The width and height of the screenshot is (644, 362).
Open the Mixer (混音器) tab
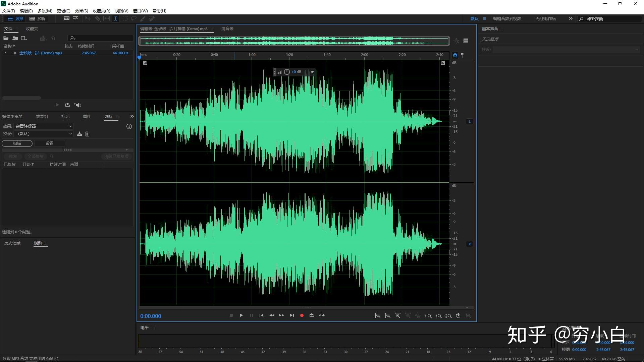coord(227,29)
